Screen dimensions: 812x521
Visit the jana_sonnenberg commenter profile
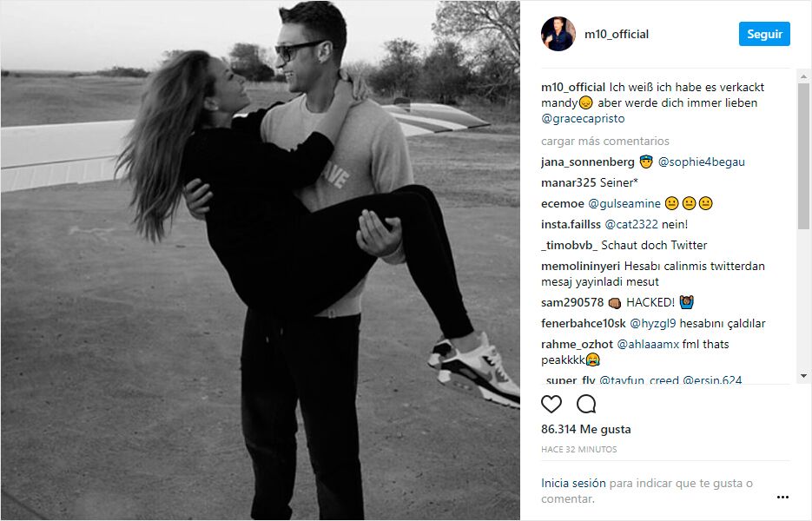pos(587,162)
